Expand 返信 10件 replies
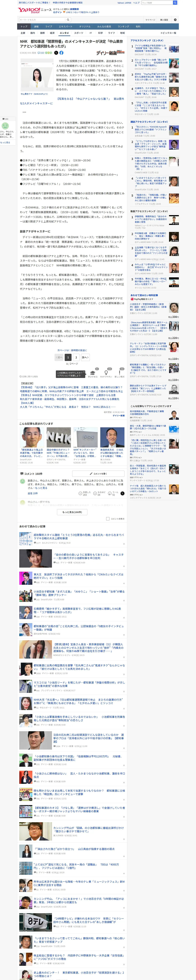The height and width of the screenshot is (980, 196). (33, 493)
